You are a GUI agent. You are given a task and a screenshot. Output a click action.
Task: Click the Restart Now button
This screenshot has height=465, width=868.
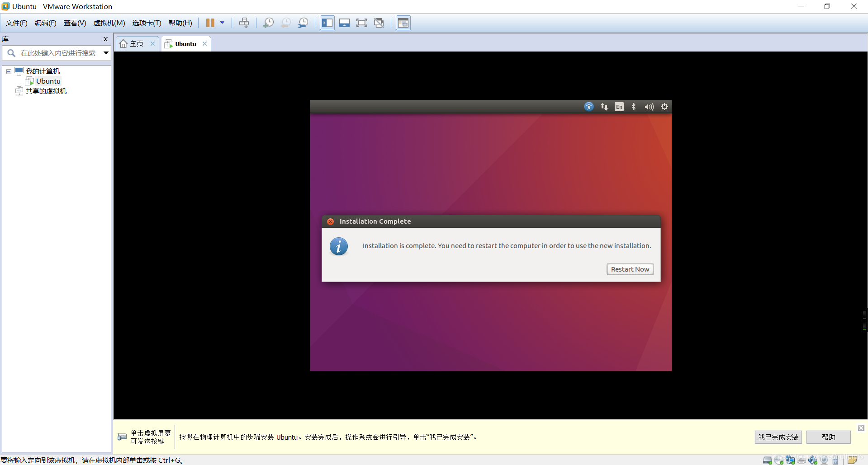click(x=630, y=269)
